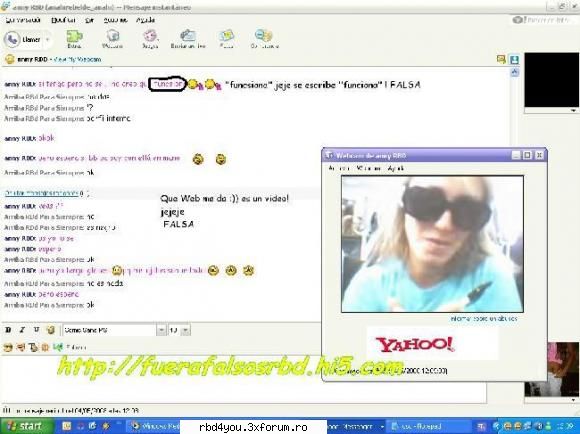Expand the arrow under my display image
The width and height of the screenshot is (580, 434).
coord(573,400)
